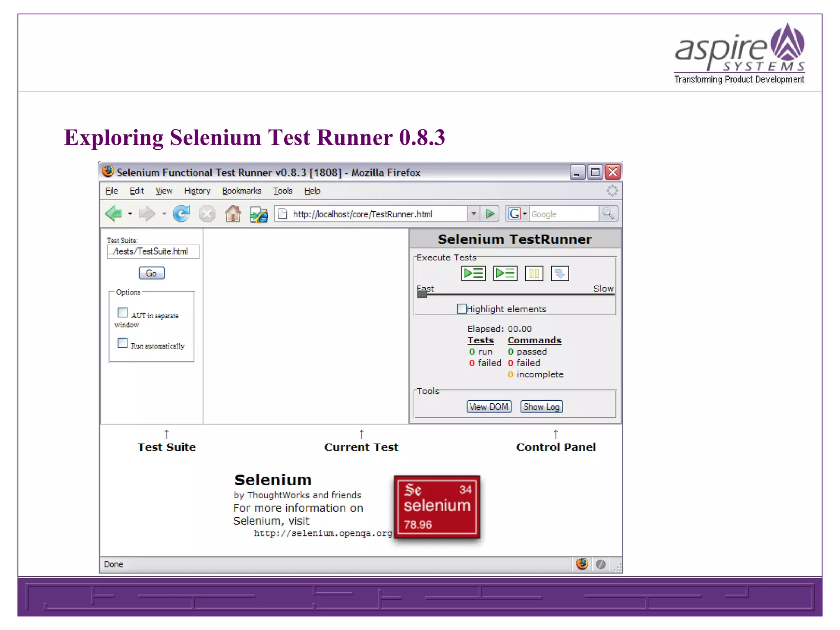Toggle the Highlight elements checkbox

click(462, 309)
